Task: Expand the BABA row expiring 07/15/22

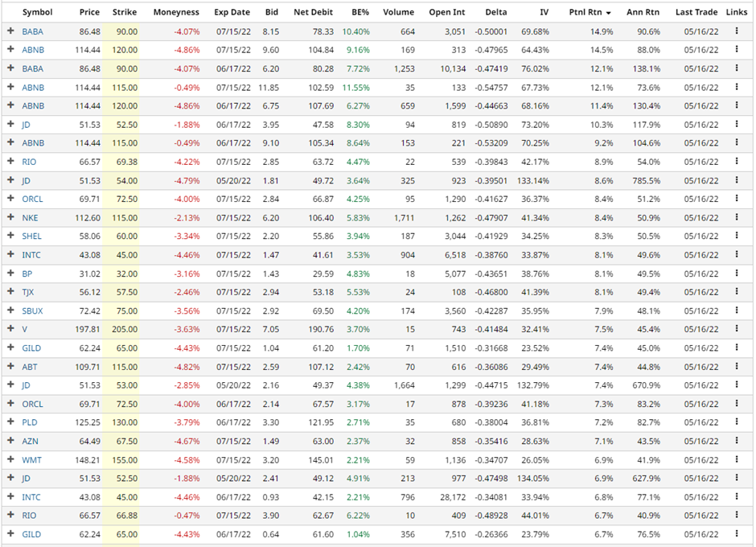Action: pos(10,31)
